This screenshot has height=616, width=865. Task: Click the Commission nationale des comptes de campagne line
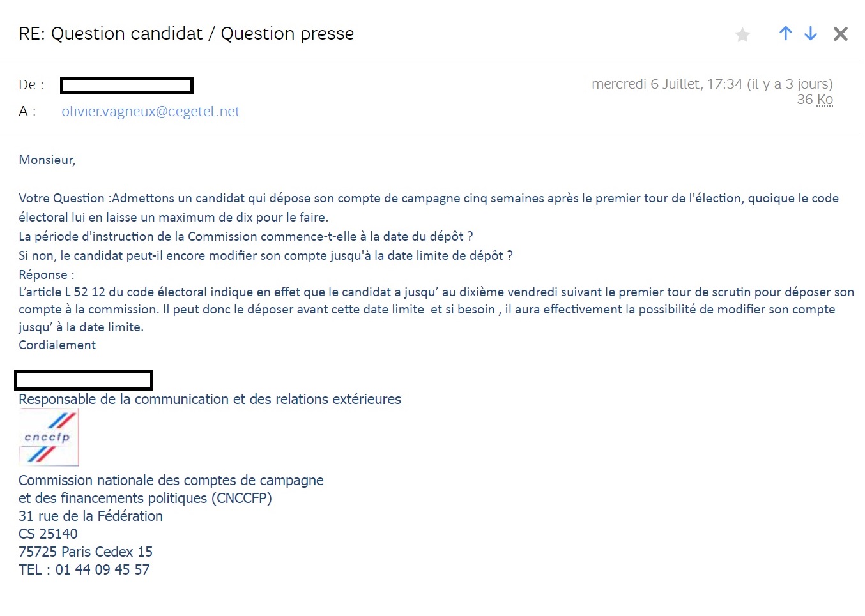point(171,480)
